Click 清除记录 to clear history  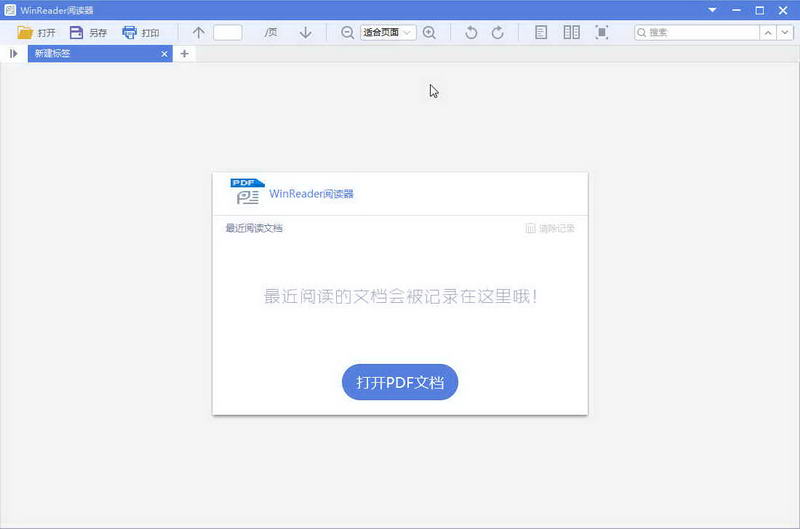click(x=550, y=228)
